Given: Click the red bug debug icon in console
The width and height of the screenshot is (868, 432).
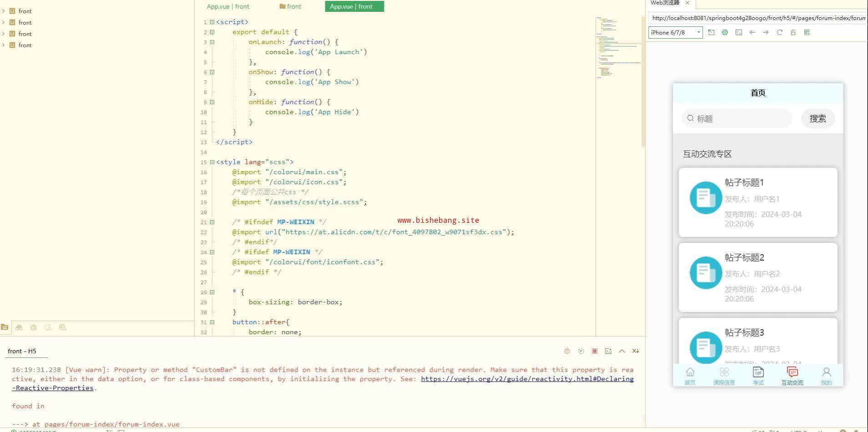Looking at the screenshot, I should tap(567, 351).
